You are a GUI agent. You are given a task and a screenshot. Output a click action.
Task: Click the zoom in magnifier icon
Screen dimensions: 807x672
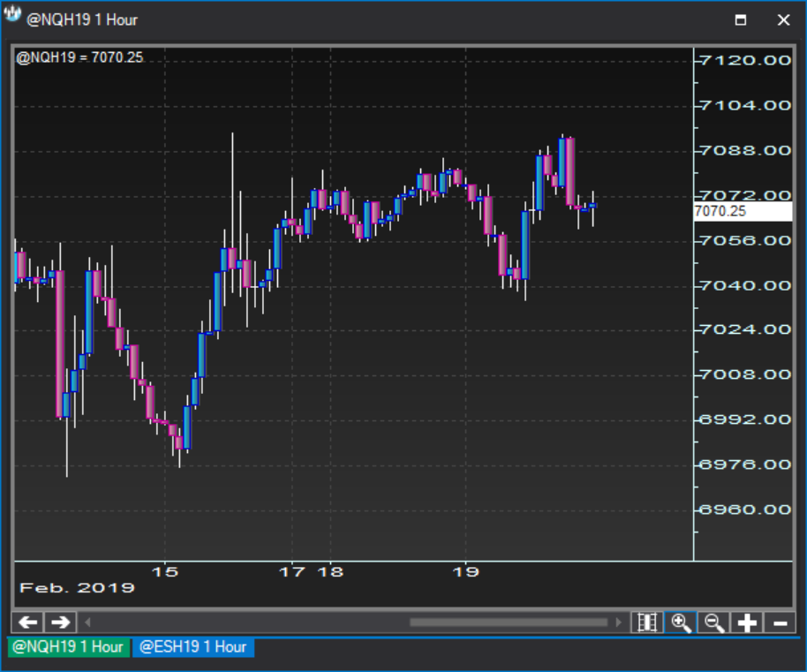click(x=681, y=623)
